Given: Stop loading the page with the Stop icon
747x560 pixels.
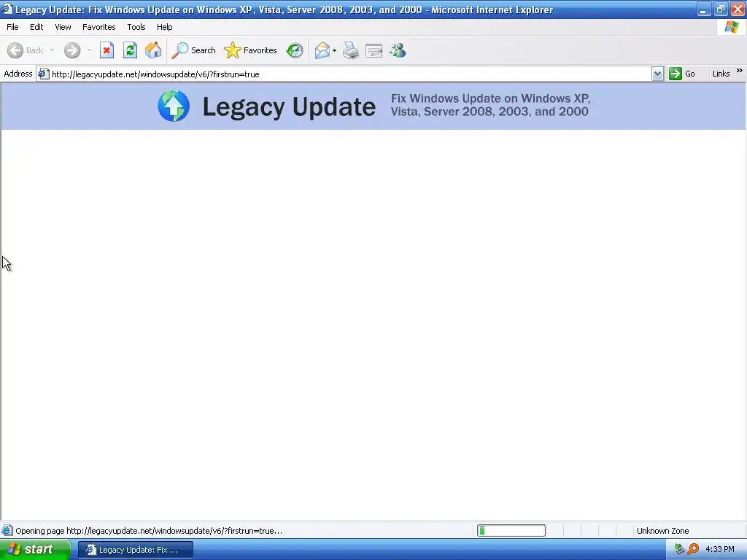Looking at the screenshot, I should click(x=107, y=50).
